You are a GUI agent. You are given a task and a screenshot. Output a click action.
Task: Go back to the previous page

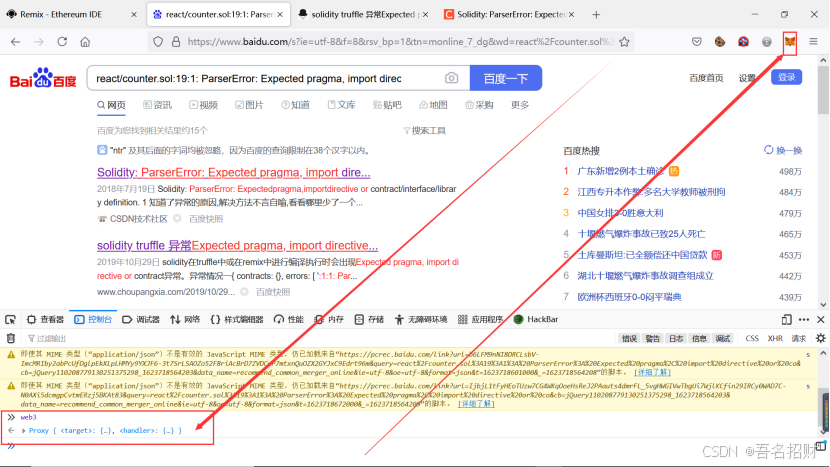pyautogui.click(x=15, y=42)
